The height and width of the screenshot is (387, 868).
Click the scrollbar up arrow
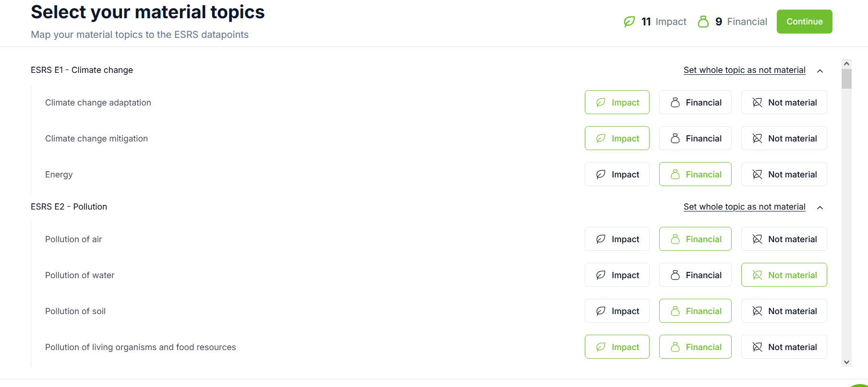pyautogui.click(x=847, y=64)
